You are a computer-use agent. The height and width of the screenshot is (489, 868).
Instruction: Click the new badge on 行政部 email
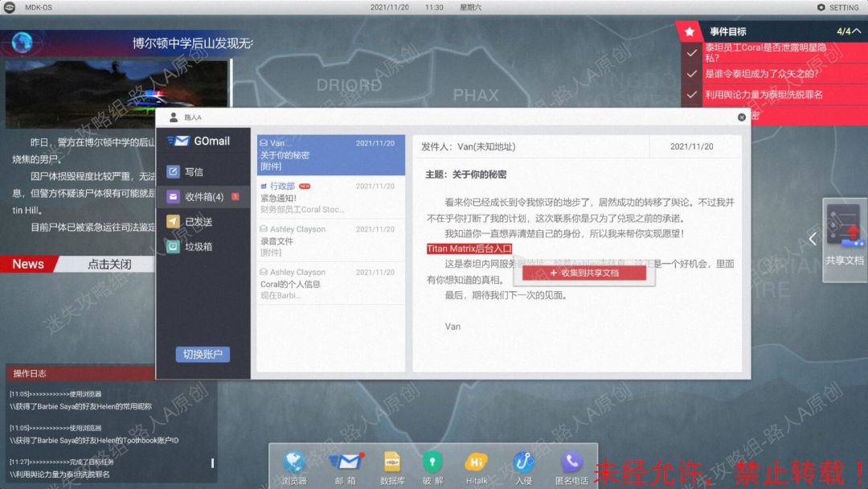(x=305, y=186)
